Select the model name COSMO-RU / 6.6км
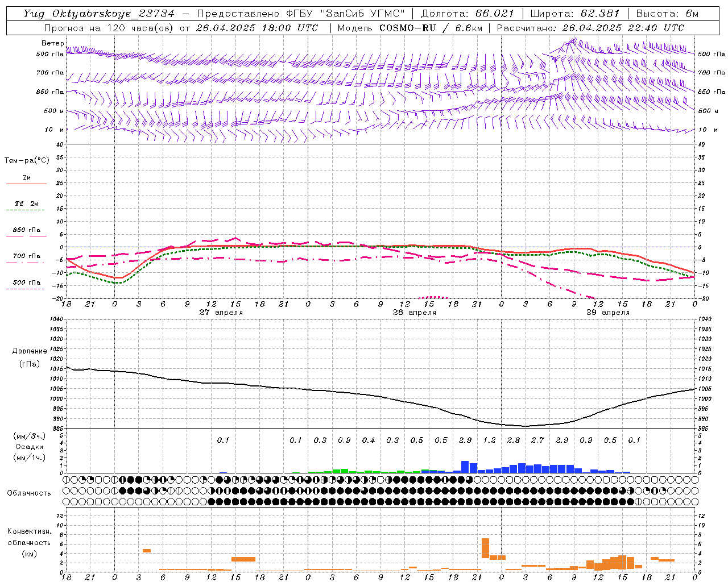This screenshot has height=582, width=728. [432, 28]
